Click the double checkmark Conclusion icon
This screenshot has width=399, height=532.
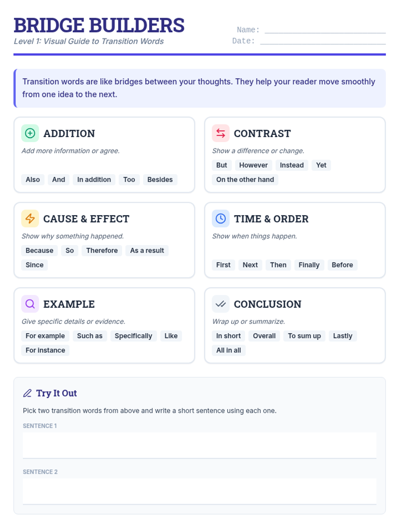click(x=220, y=304)
